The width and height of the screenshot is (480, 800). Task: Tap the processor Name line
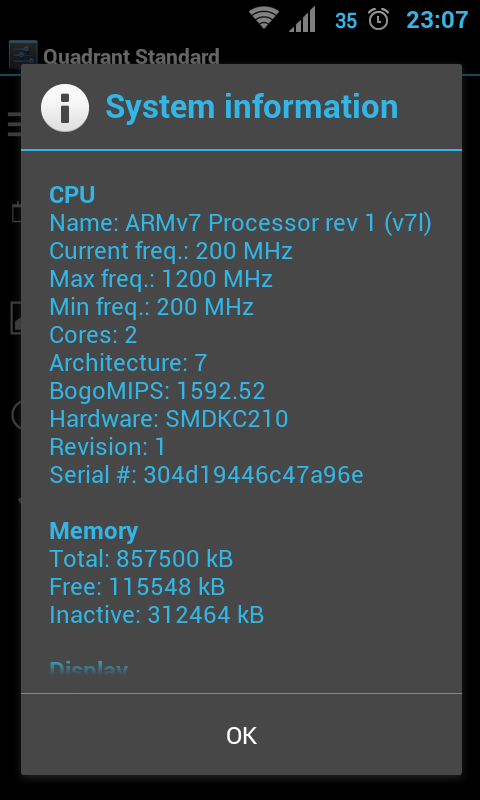coord(240,223)
